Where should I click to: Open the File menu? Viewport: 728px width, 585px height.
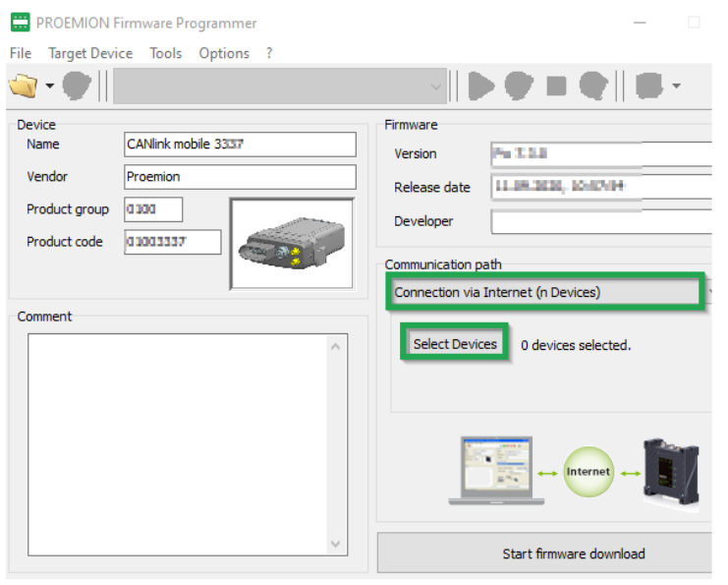pos(21,53)
